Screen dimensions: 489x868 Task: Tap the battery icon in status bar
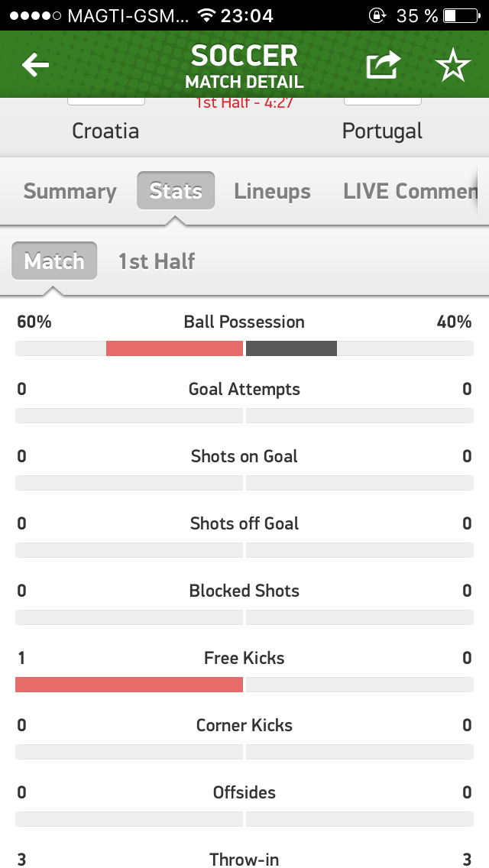[459, 15]
